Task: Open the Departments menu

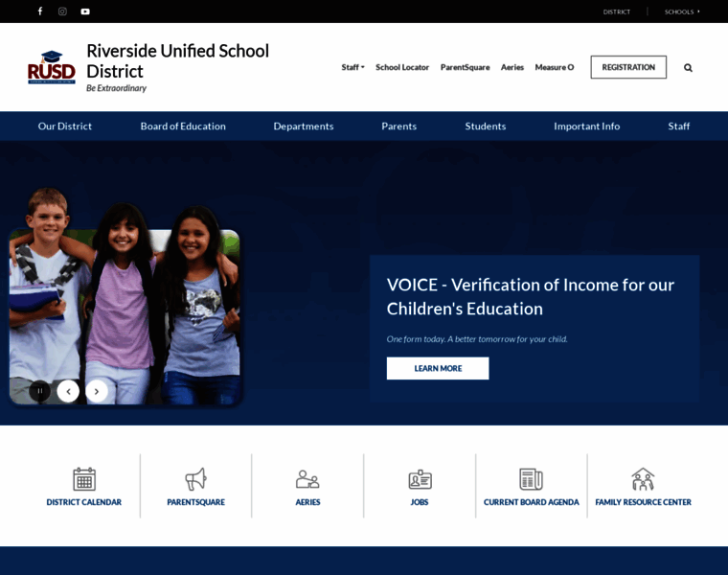Action: (304, 126)
